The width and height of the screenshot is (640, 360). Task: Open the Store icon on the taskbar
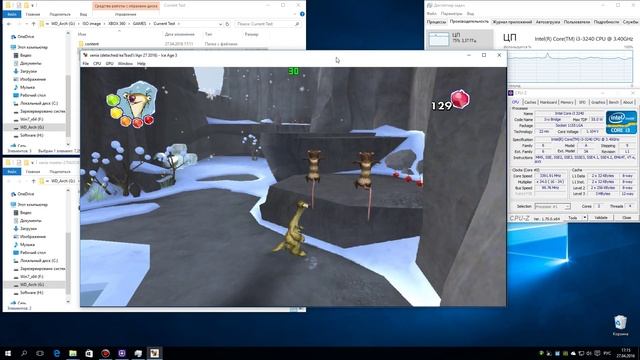coord(89,353)
